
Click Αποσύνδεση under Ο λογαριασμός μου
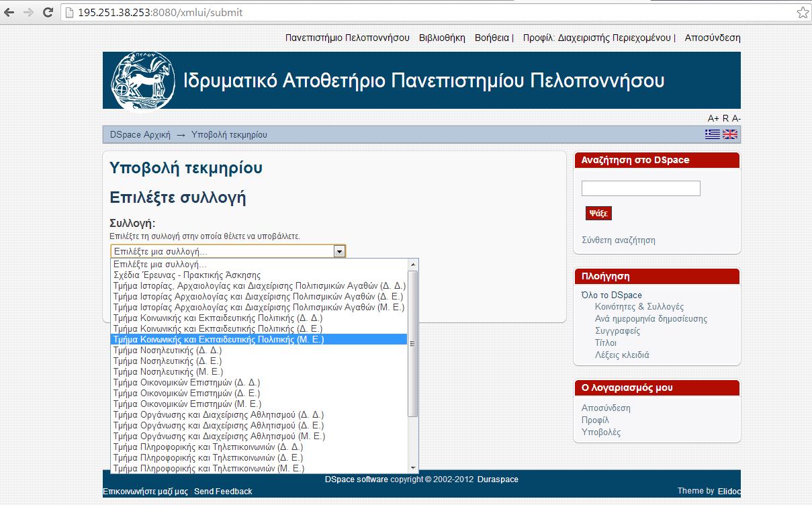(x=606, y=408)
